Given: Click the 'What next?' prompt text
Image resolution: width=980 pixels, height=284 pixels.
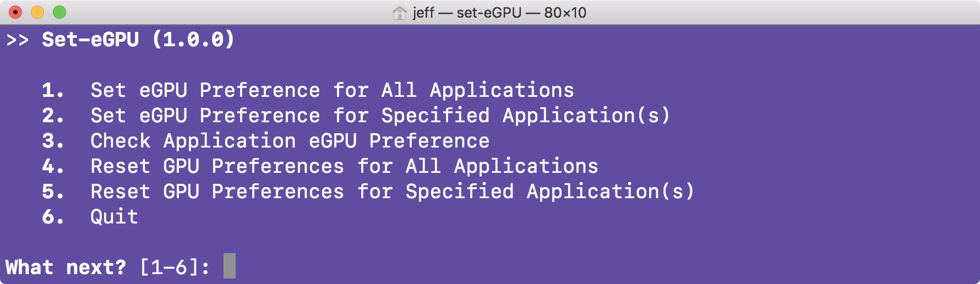Looking at the screenshot, I should click(x=66, y=267).
